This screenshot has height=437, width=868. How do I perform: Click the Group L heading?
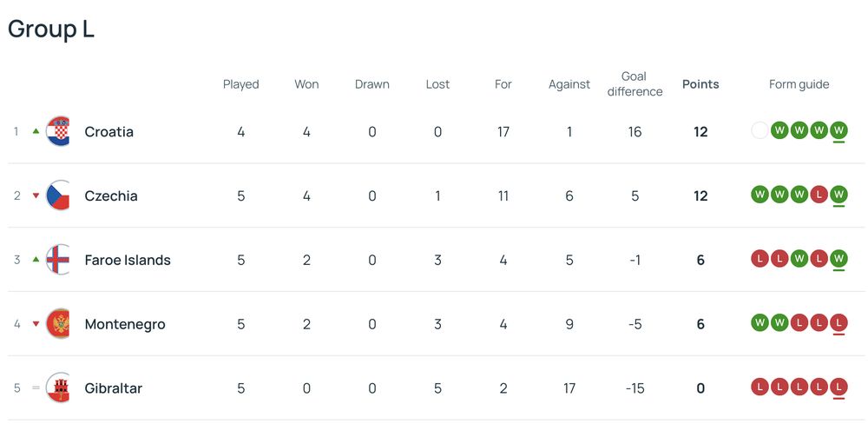click(x=51, y=29)
